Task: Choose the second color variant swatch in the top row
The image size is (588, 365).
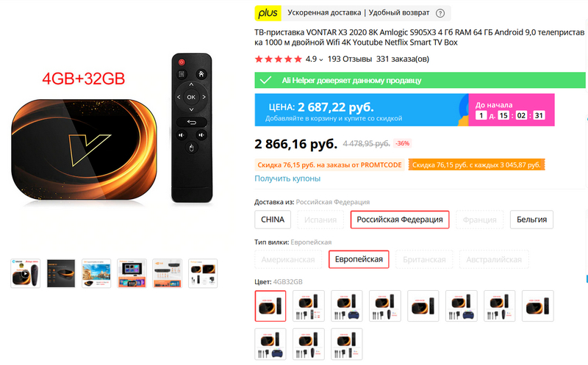Action: coord(309,306)
